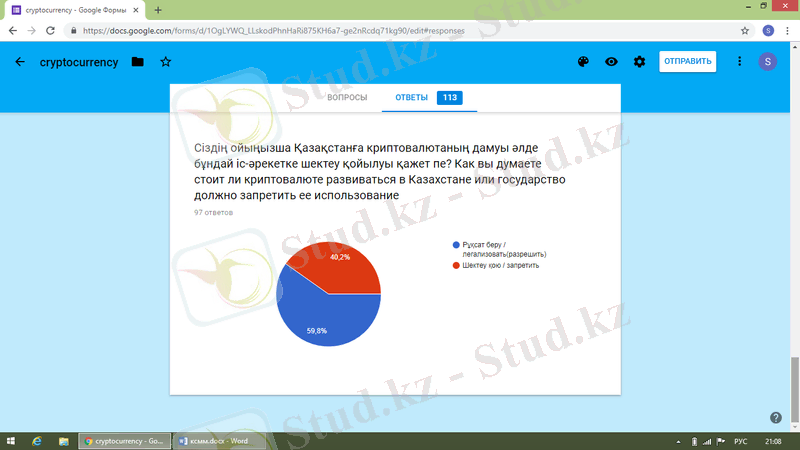This screenshot has width=800, height=450.
Task: Click the 113 responses count badge
Action: [449, 97]
